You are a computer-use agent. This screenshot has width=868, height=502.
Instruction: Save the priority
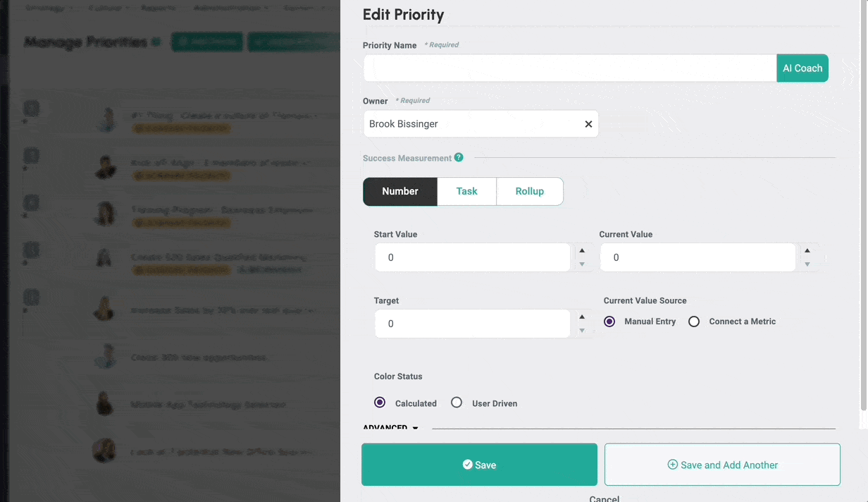point(479,465)
